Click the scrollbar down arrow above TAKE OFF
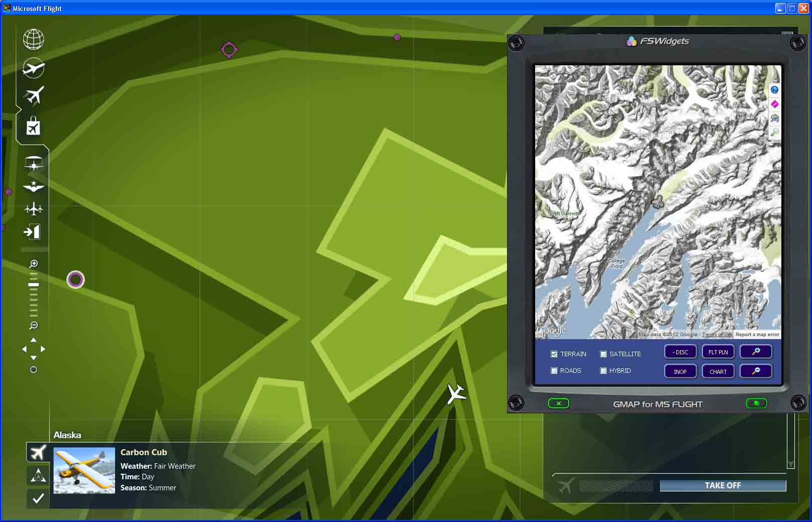812x522 pixels. pyautogui.click(x=790, y=464)
